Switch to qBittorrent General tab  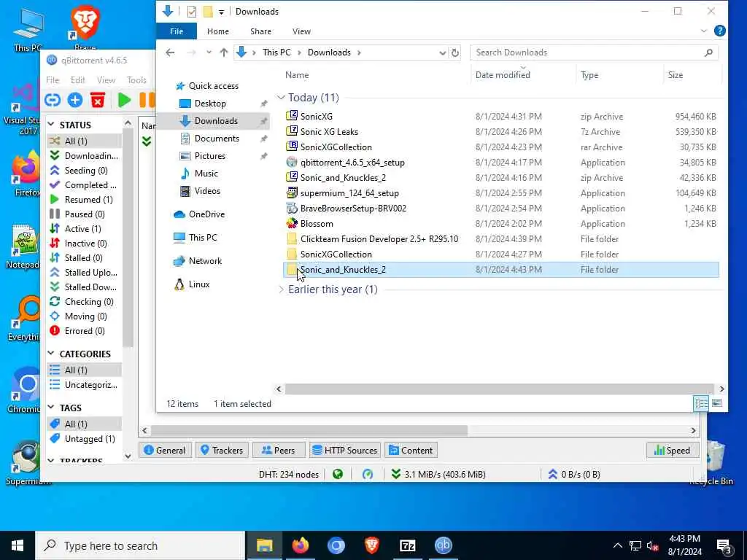(165, 450)
